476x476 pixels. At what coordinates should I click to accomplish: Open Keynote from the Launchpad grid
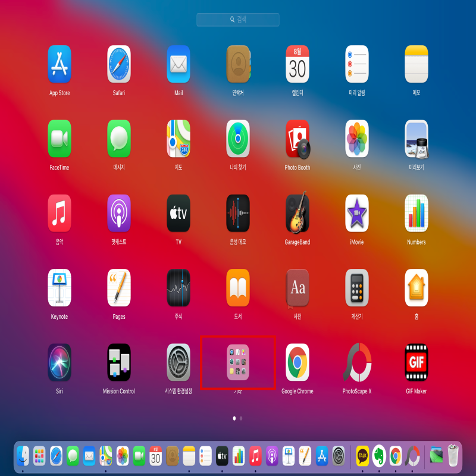(59, 288)
